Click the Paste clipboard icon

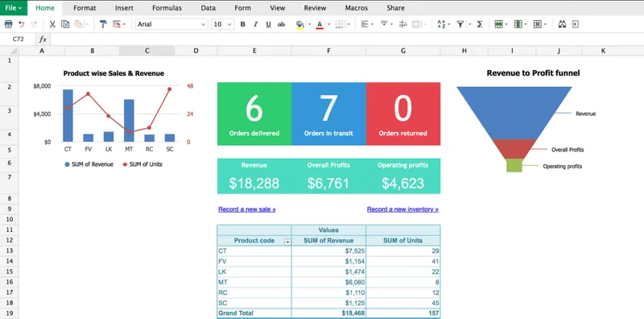(78, 24)
